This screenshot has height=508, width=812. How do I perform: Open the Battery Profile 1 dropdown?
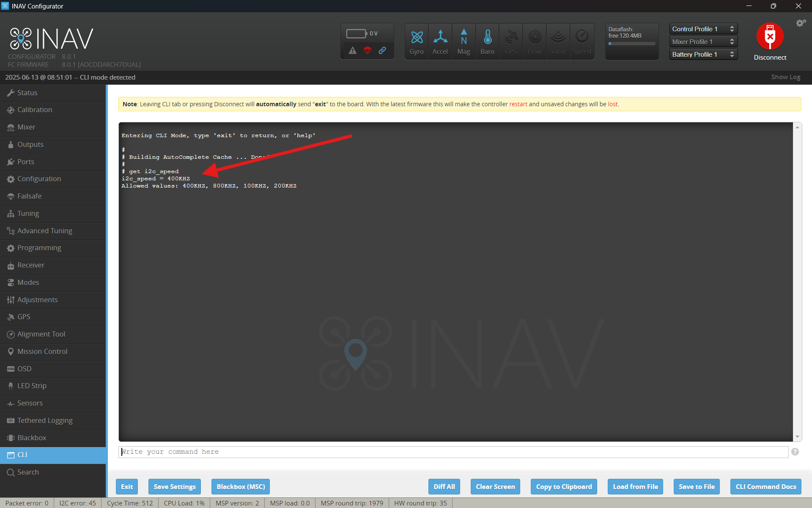click(x=703, y=54)
